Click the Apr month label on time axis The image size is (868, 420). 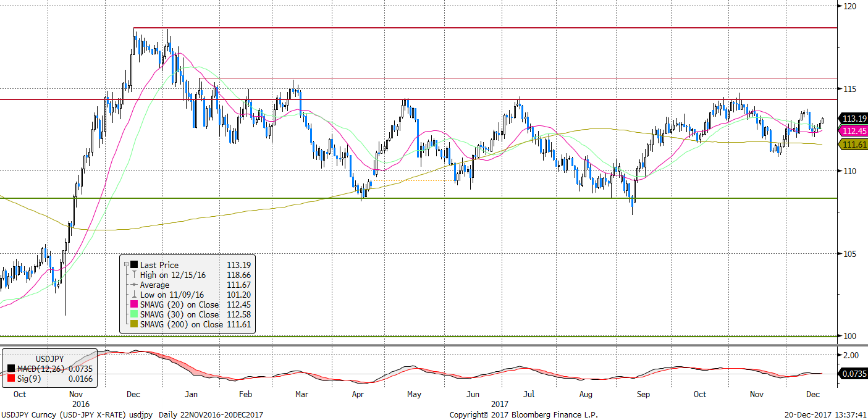(358, 394)
